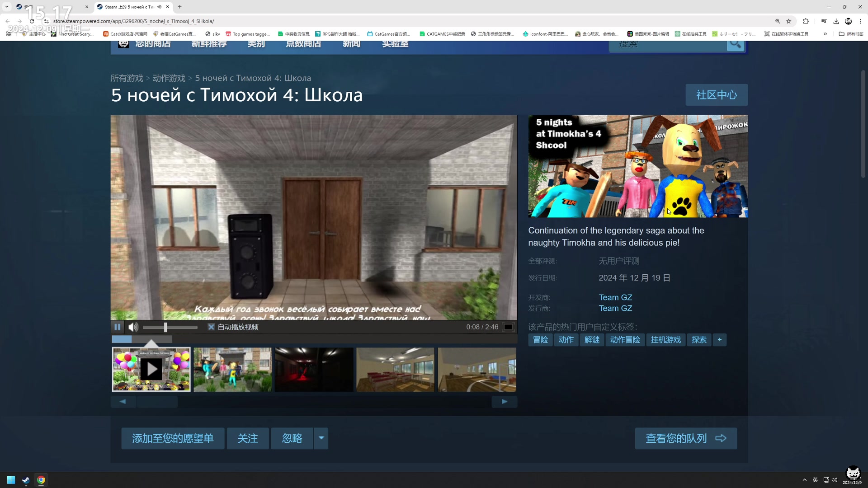Click the plus icon to add tag
868x488 pixels.
(x=719, y=340)
